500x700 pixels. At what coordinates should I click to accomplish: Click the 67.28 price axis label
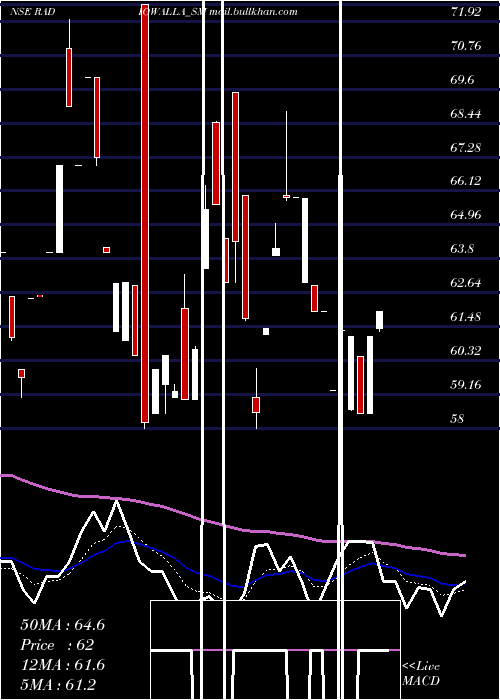pyautogui.click(x=466, y=147)
